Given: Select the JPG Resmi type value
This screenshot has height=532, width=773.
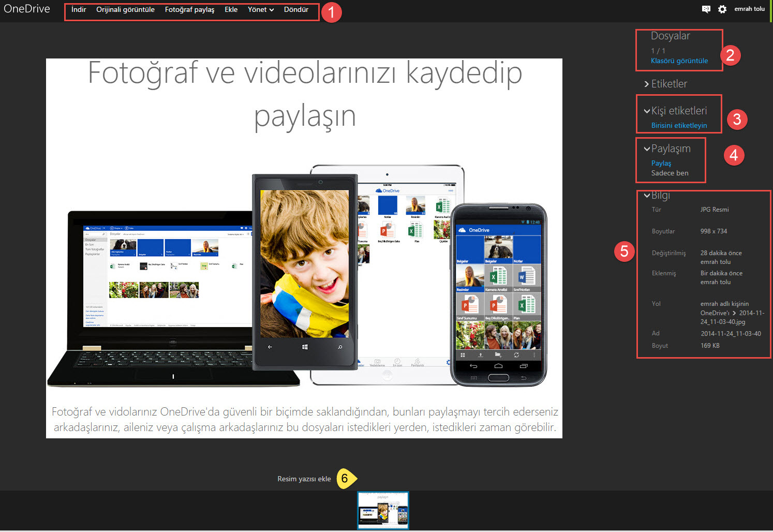Looking at the screenshot, I should click(715, 210).
